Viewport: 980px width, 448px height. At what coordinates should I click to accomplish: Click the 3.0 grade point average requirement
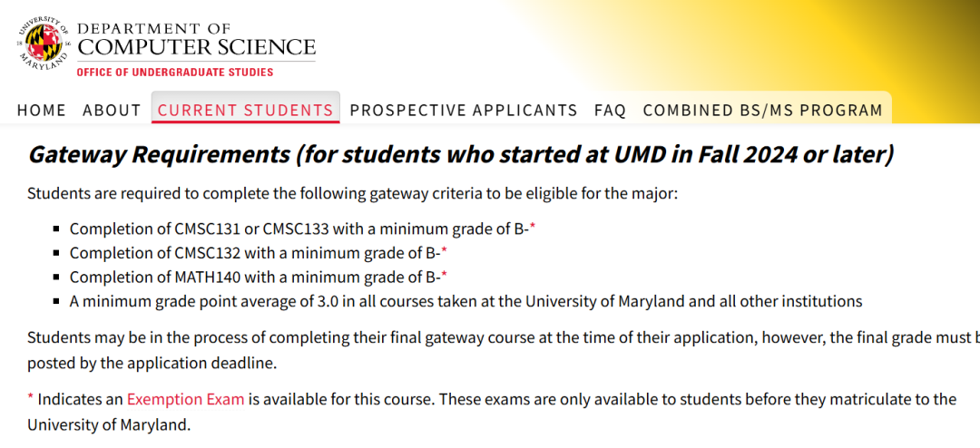click(465, 301)
